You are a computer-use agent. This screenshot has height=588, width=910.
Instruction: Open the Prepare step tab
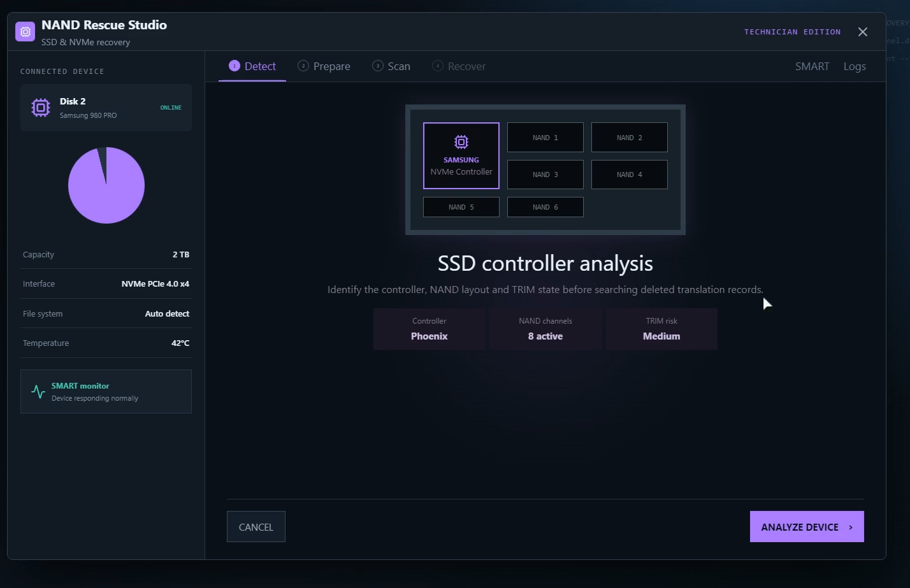[x=324, y=66]
